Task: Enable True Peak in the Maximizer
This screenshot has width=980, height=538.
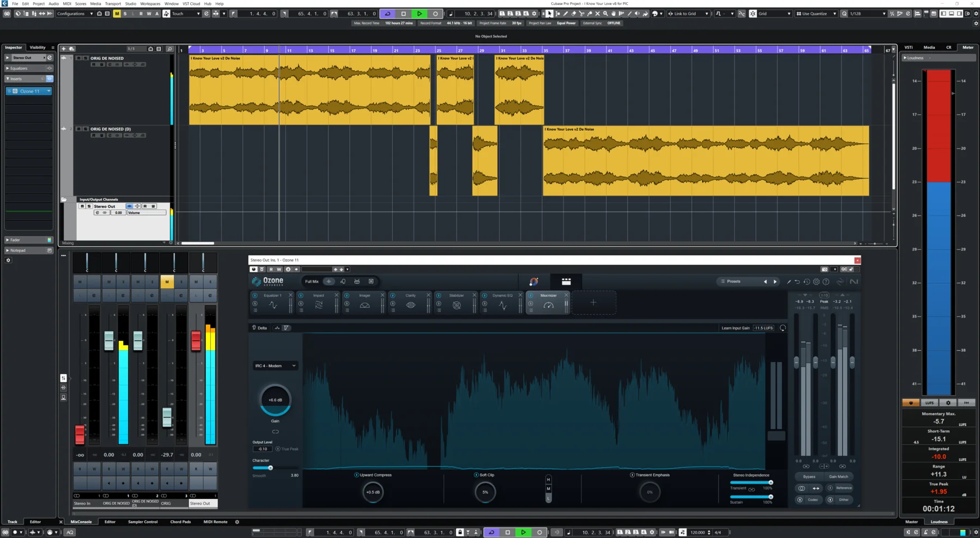Action: (x=279, y=449)
